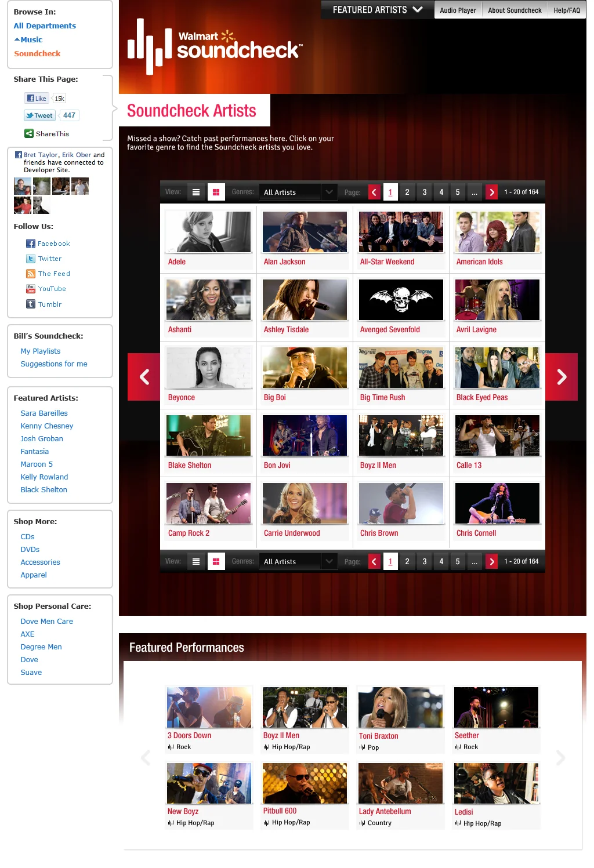Open the Help/FAQ tab
Viewport: 594px width, 868px height.
point(567,10)
